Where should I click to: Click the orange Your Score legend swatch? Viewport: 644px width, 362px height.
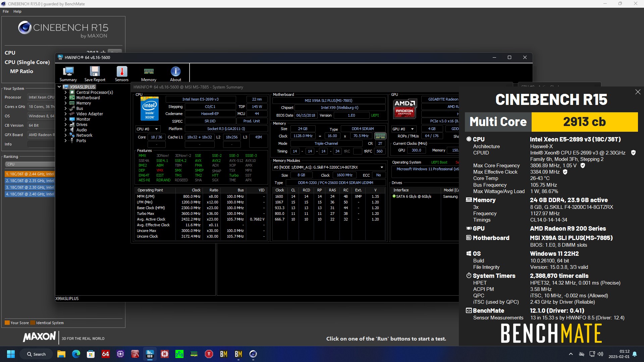point(7,323)
